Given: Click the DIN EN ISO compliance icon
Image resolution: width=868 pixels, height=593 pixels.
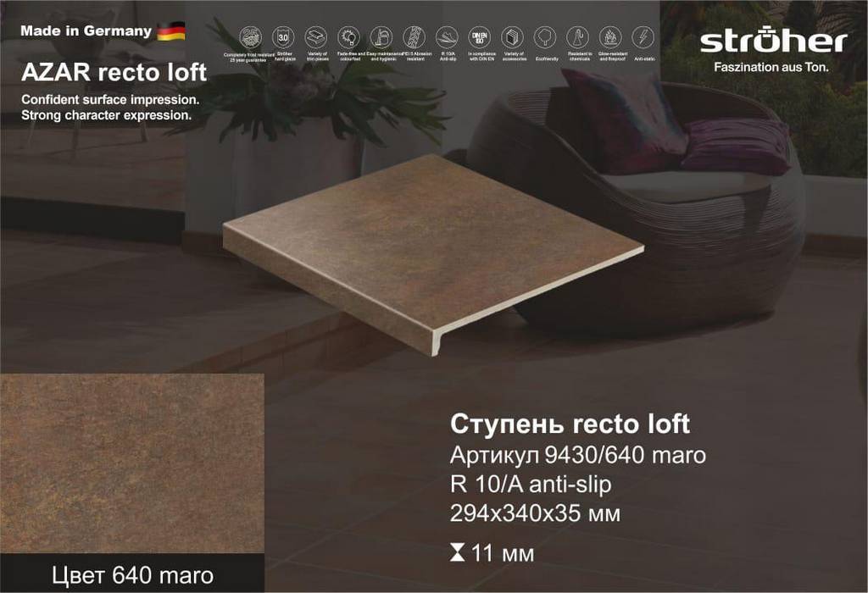Looking at the screenshot, I should coord(480,37).
